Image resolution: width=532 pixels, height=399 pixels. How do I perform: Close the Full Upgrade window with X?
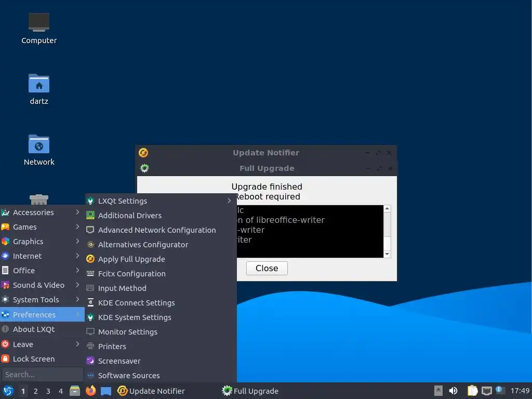(390, 168)
